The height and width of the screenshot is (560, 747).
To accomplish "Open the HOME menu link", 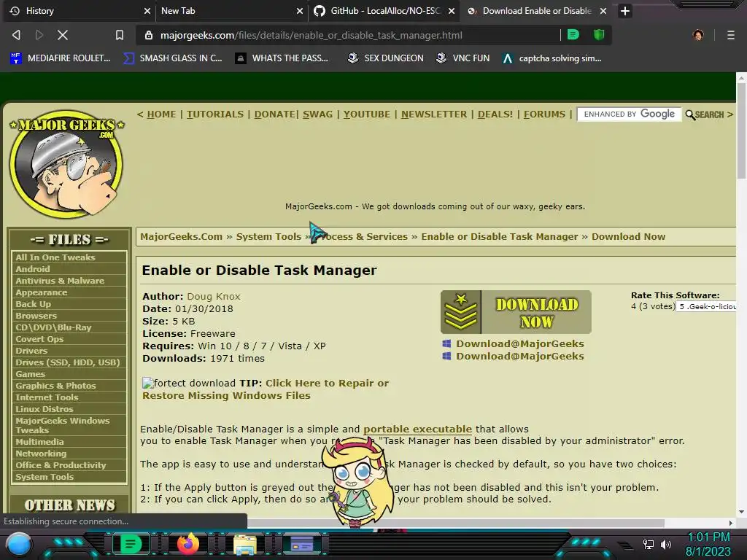I will pos(161,114).
